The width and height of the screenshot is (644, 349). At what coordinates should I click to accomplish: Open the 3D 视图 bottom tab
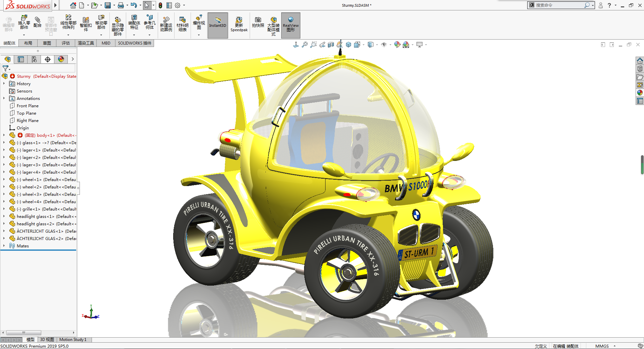click(x=47, y=340)
